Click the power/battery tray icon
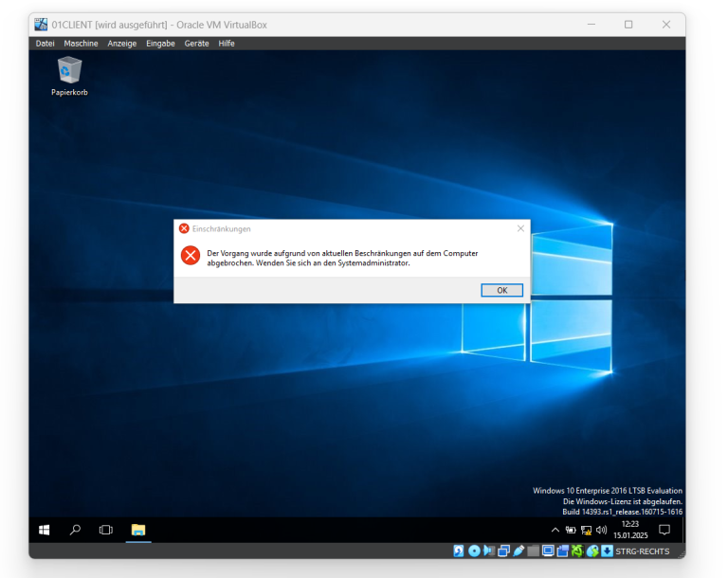728x578 pixels. click(x=571, y=530)
